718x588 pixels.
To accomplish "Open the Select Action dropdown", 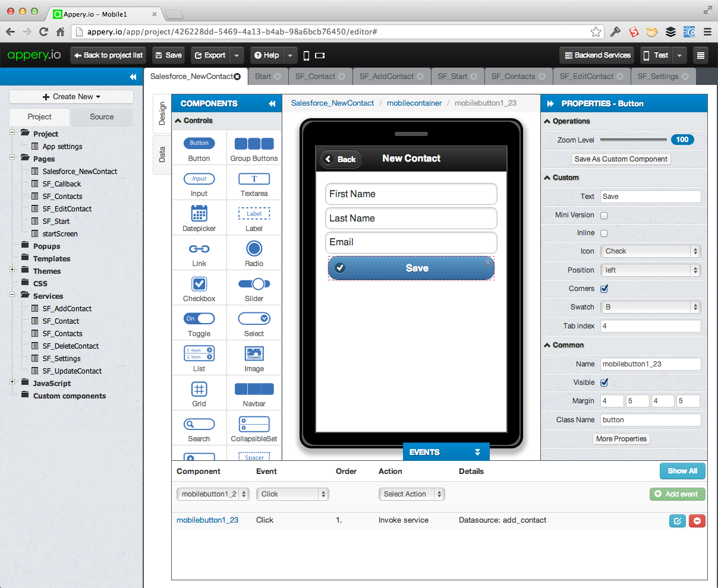I will coord(412,494).
